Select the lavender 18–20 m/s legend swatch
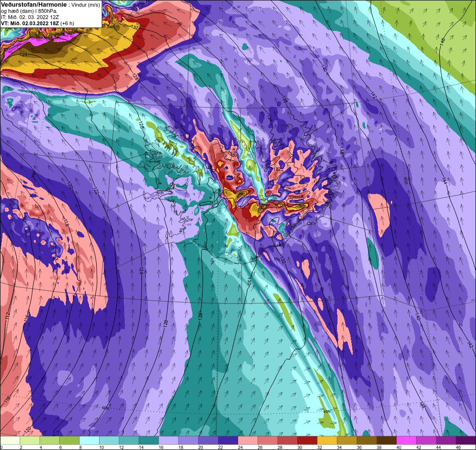 click(x=188, y=440)
